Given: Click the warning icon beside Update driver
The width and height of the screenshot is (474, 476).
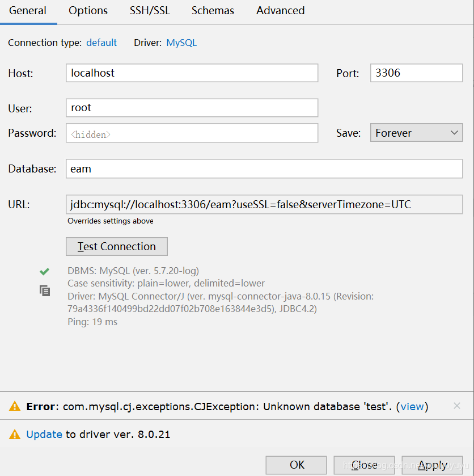Looking at the screenshot, I should [15, 435].
